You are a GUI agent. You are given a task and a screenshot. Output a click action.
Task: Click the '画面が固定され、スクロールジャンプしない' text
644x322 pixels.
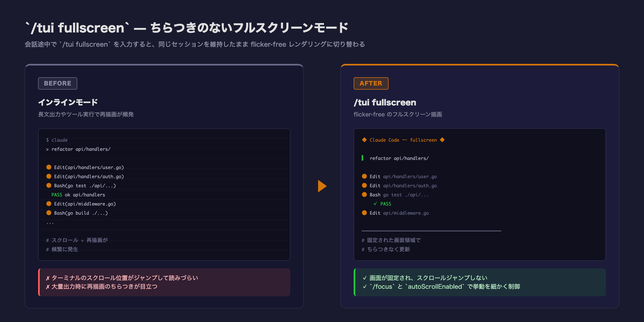(429, 278)
